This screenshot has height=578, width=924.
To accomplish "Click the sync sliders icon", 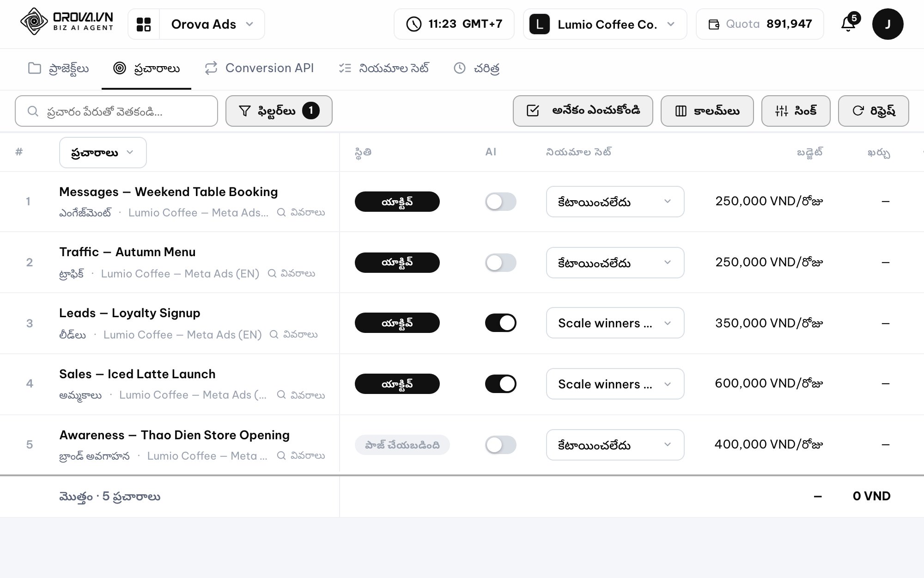I will [x=781, y=111].
